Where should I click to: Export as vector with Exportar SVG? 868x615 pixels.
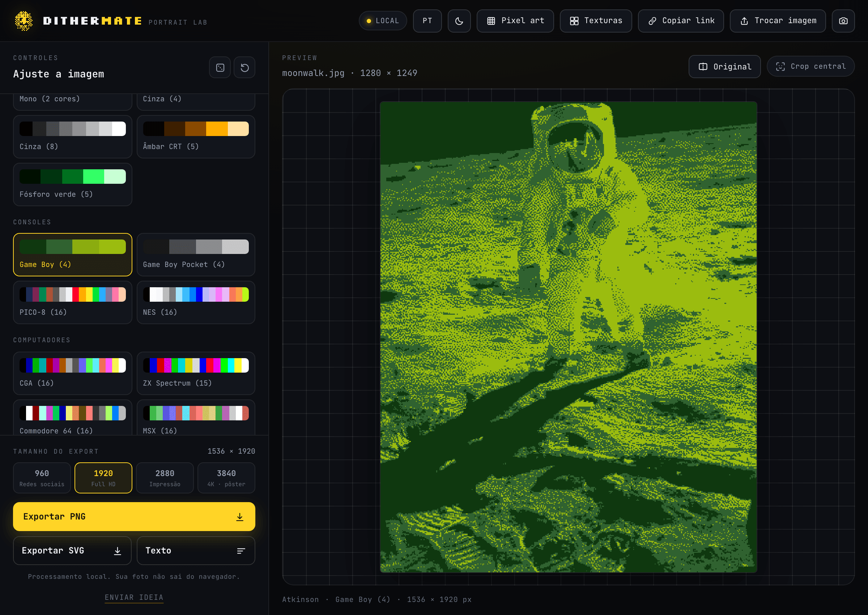coord(72,551)
